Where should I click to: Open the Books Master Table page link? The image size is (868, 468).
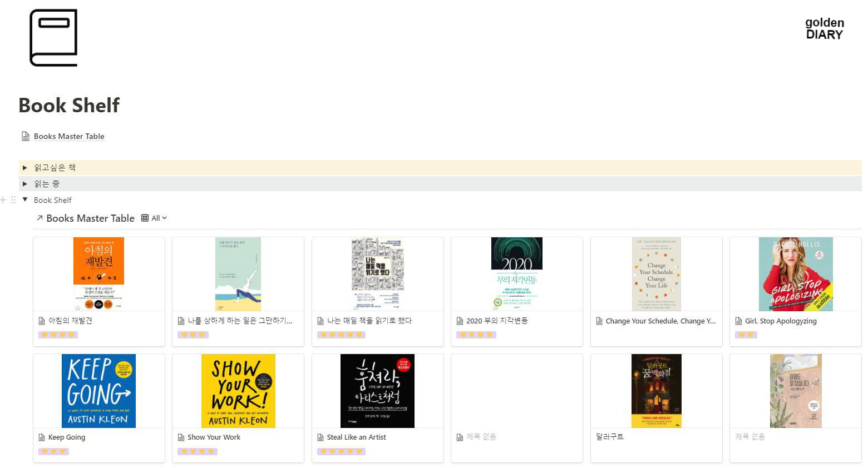69,136
